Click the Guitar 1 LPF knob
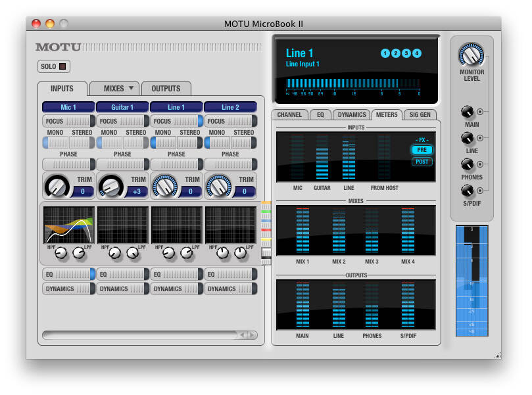The height and width of the screenshot is (395, 532). (x=132, y=252)
